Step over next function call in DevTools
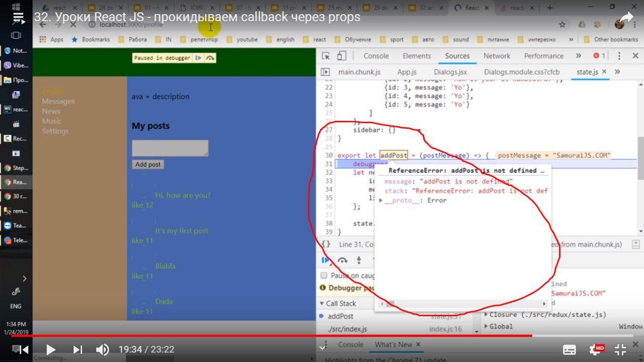This screenshot has width=644, height=362. tap(343, 260)
